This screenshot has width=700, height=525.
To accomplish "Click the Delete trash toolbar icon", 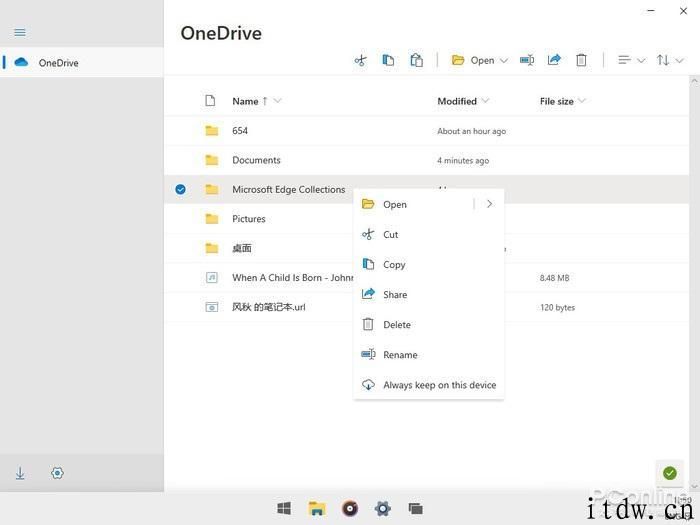I will pos(581,60).
